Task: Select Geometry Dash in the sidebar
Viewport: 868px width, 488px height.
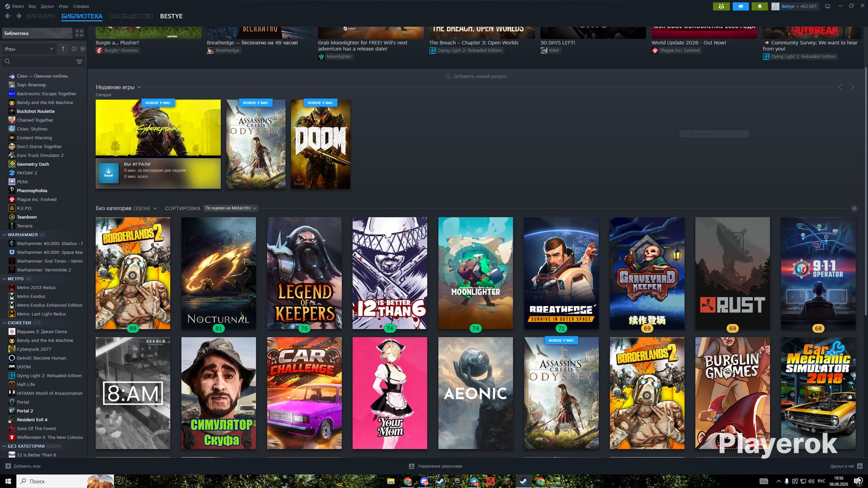Action: point(33,164)
